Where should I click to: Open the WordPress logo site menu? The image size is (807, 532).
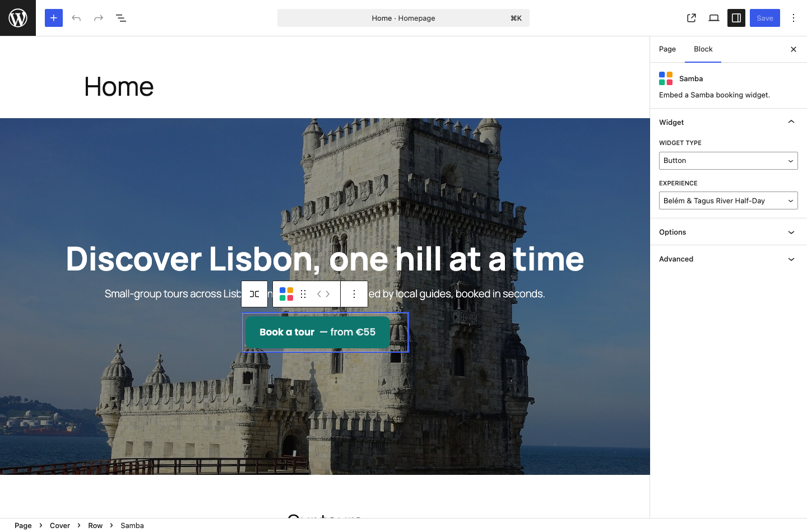pos(18,18)
